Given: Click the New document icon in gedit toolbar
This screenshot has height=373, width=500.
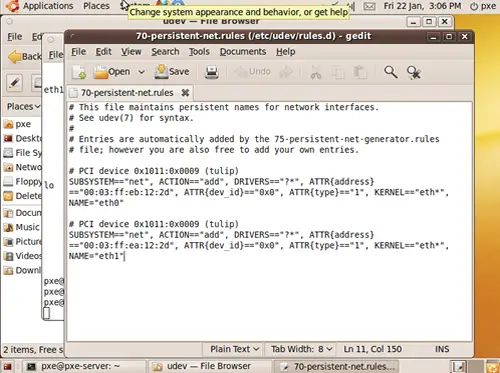Looking at the screenshot, I should 79,72.
